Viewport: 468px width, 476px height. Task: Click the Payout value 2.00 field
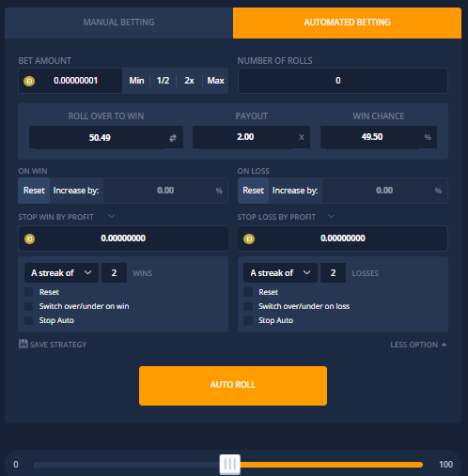pyautogui.click(x=251, y=137)
